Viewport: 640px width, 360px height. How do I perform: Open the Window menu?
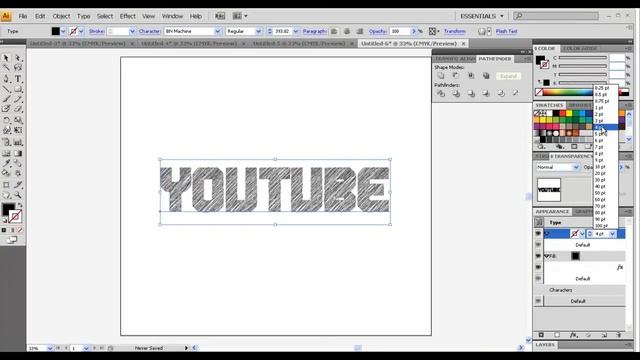172,16
